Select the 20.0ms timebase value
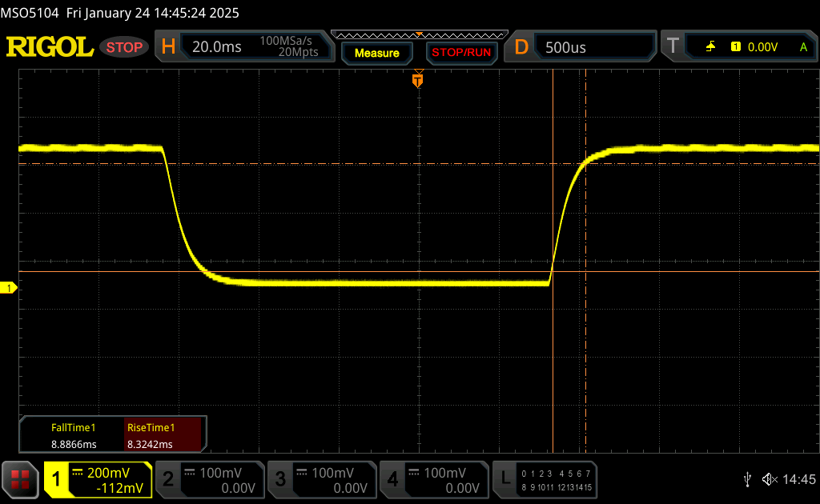 point(216,47)
